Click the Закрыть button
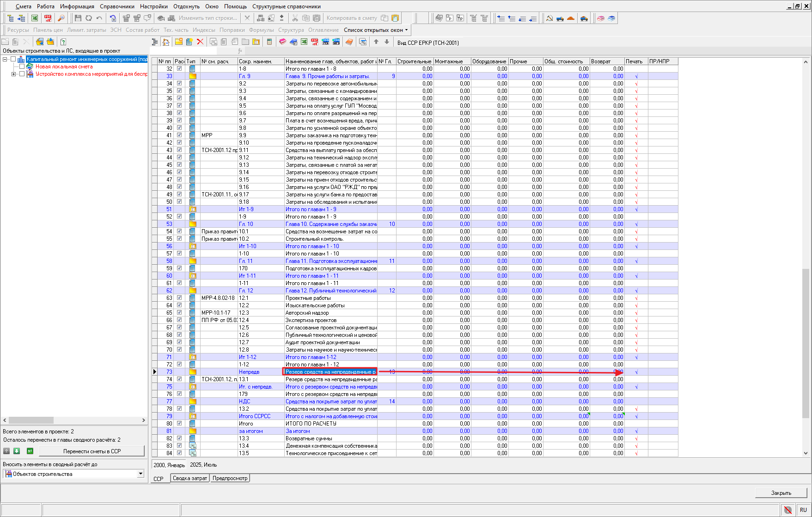 point(781,493)
